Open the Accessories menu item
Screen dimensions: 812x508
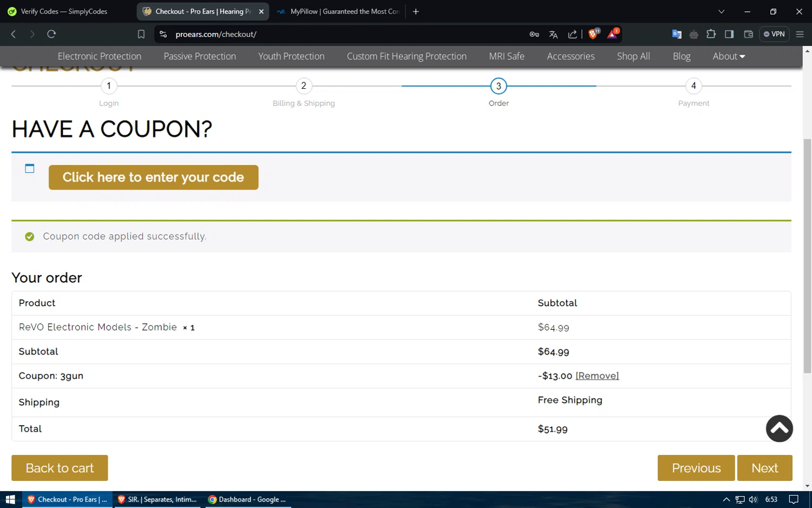click(571, 56)
